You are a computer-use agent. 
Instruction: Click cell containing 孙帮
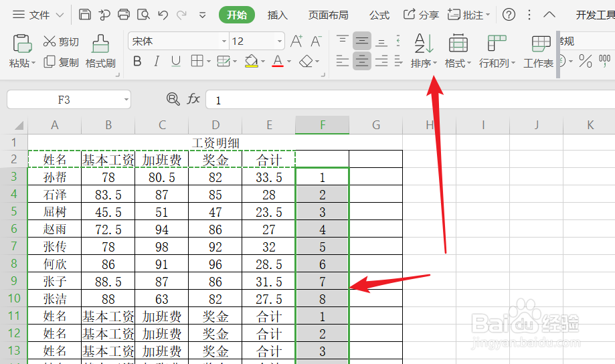tap(54, 177)
